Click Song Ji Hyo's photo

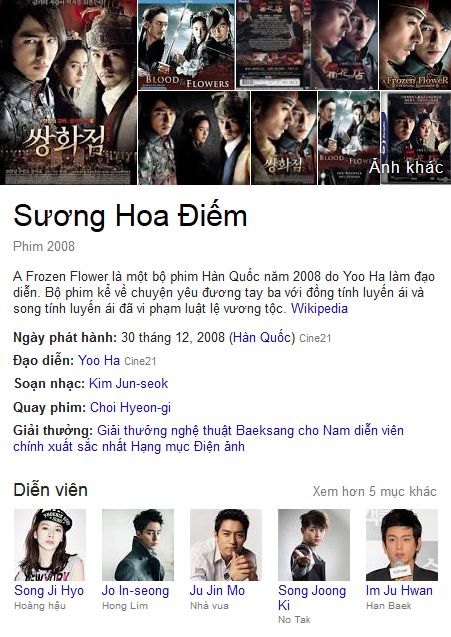click(50, 545)
